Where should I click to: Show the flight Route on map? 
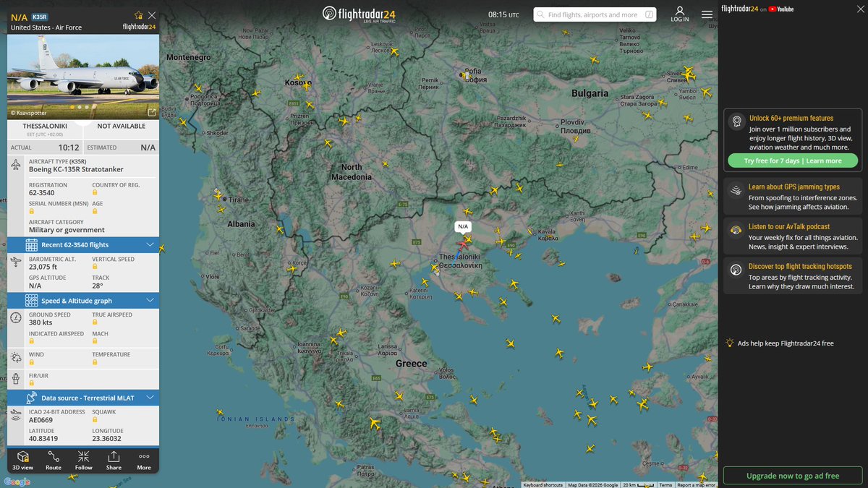(54, 461)
